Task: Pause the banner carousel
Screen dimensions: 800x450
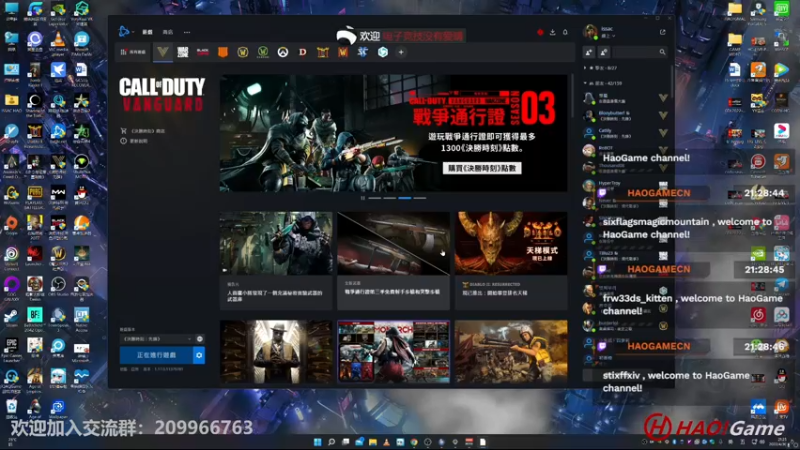Action: 363,198
